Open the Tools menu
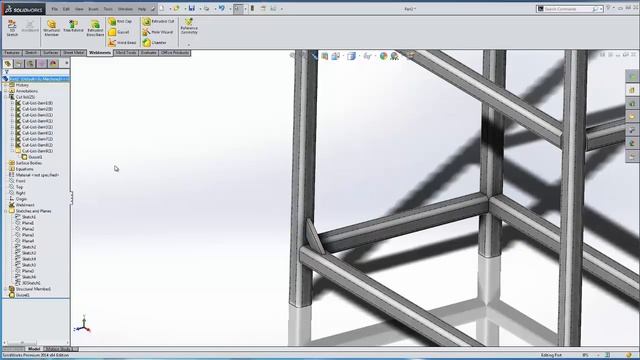This screenshot has width=640, height=360. point(108,9)
